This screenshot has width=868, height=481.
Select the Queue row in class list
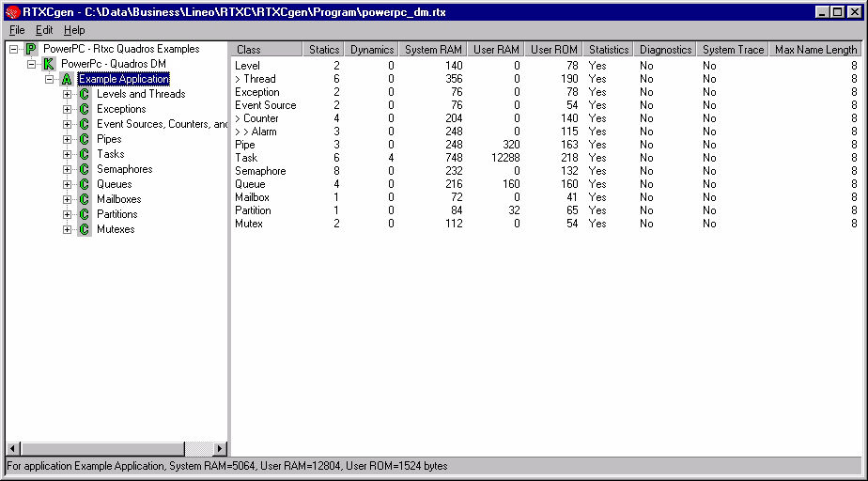[545, 184]
